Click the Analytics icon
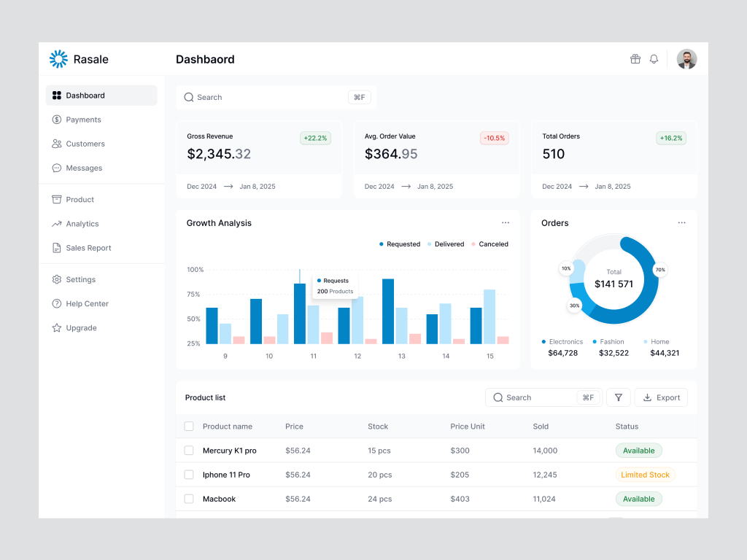Screen dimensions: 747x560 [x=58, y=224]
